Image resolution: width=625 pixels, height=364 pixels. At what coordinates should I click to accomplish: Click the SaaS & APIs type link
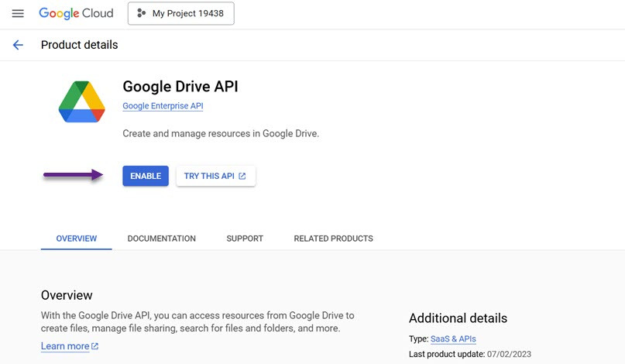point(453,339)
